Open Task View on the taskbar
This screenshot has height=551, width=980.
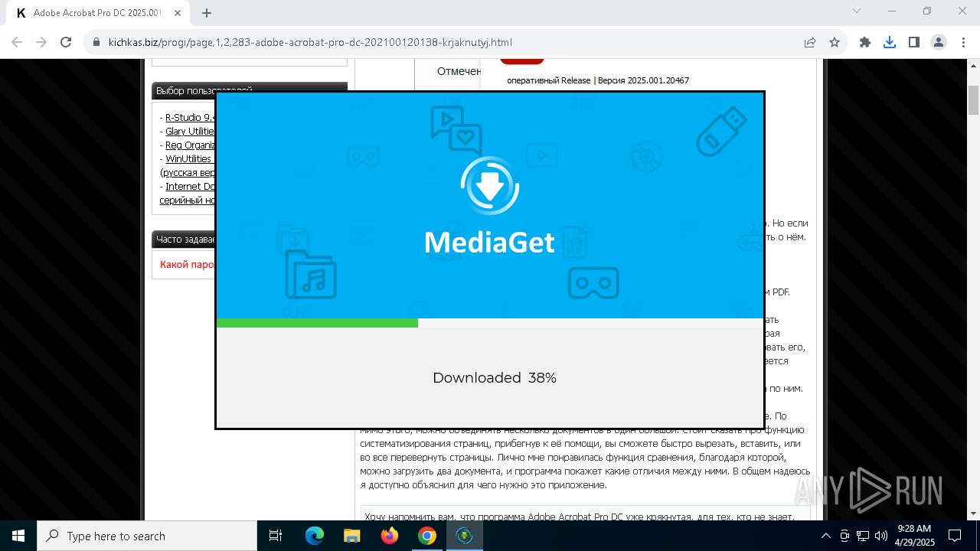[x=276, y=536]
